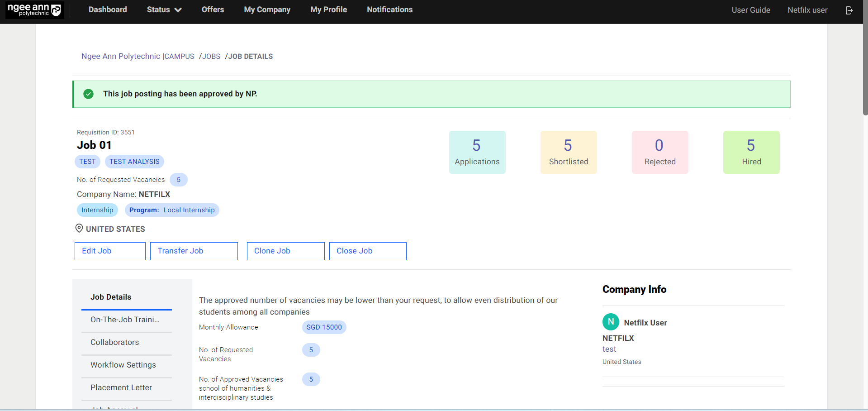Click the Netfilx User avatar circle
Screen dimensions: 868x411
coord(611,322)
